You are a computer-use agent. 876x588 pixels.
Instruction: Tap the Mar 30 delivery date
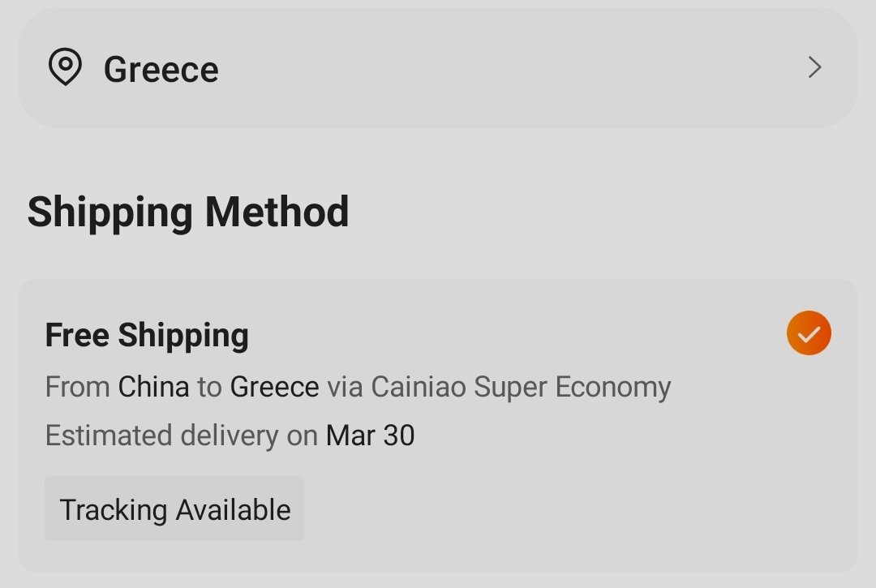(x=371, y=436)
